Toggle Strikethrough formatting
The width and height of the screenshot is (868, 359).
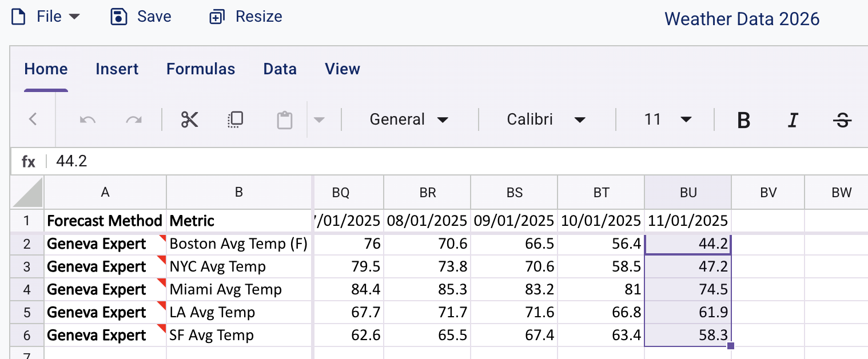(842, 120)
